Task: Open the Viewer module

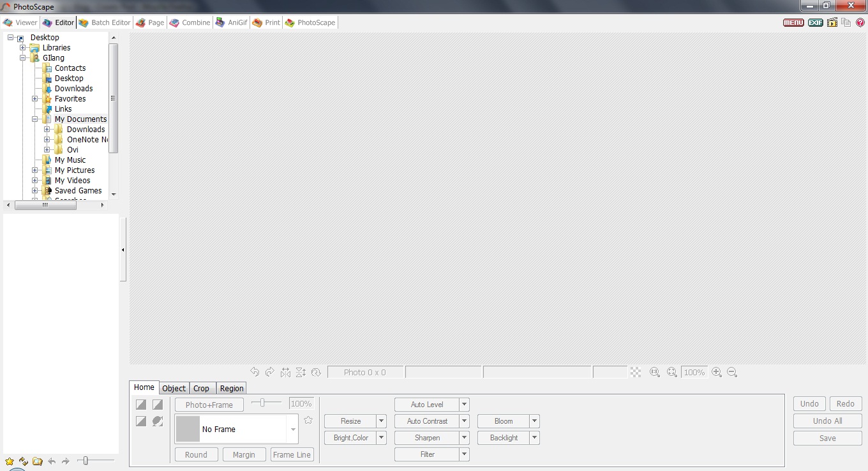Action: (x=20, y=22)
